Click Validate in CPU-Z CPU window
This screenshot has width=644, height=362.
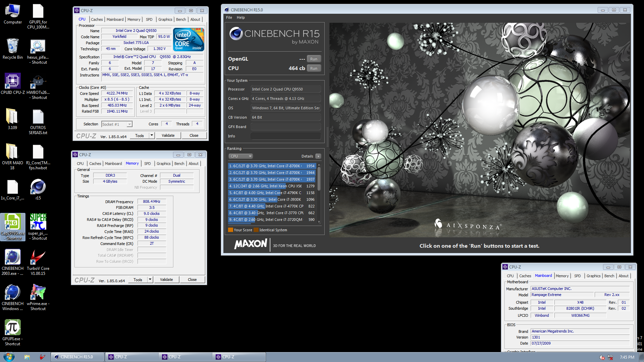(168, 135)
